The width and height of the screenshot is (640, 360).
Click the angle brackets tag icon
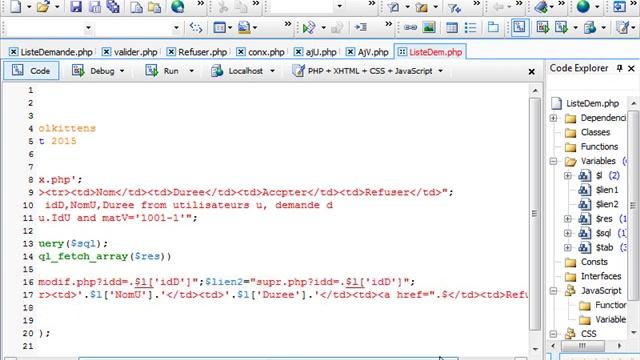tap(196, 28)
